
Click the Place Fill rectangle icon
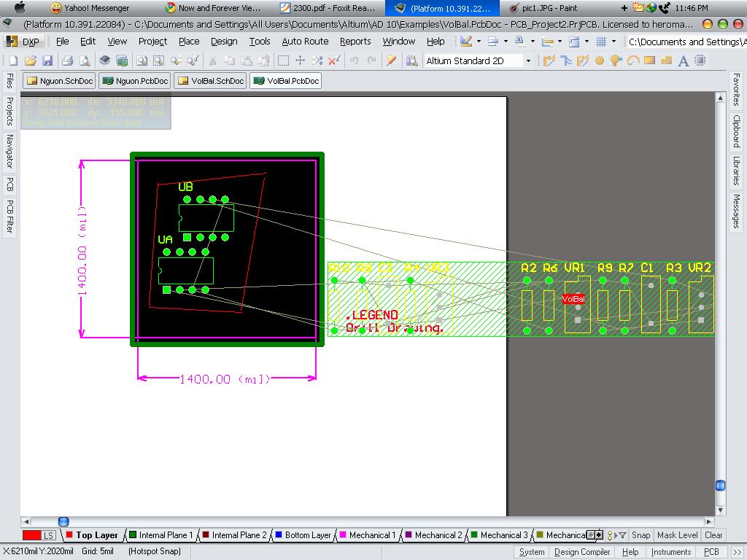(650, 61)
